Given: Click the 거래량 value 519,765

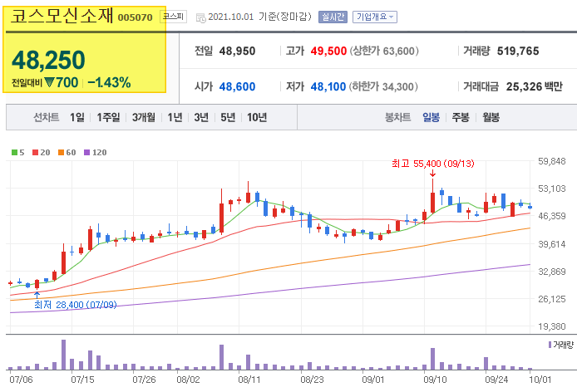Looking at the screenshot, I should click(518, 51).
